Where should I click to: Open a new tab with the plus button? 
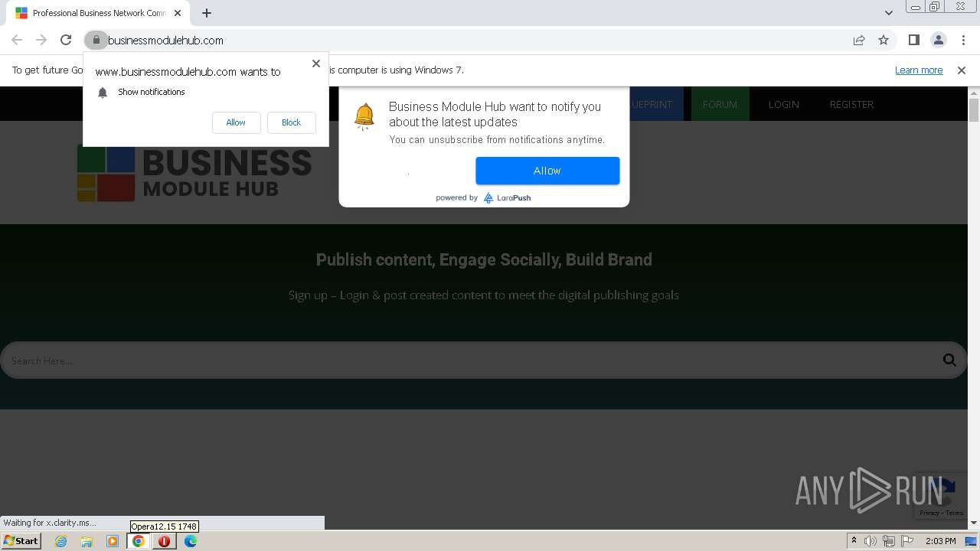click(x=207, y=13)
